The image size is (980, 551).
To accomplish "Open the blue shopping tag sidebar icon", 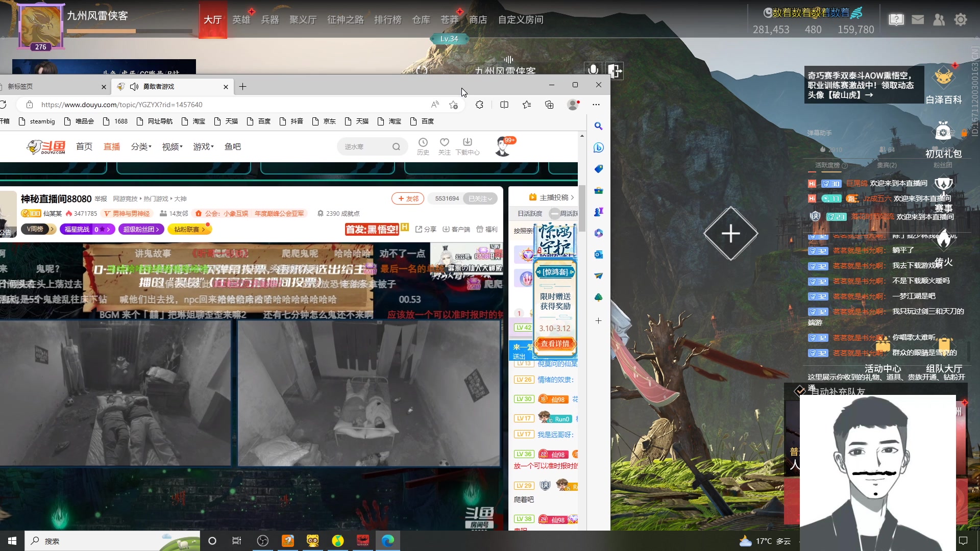I will (x=599, y=169).
